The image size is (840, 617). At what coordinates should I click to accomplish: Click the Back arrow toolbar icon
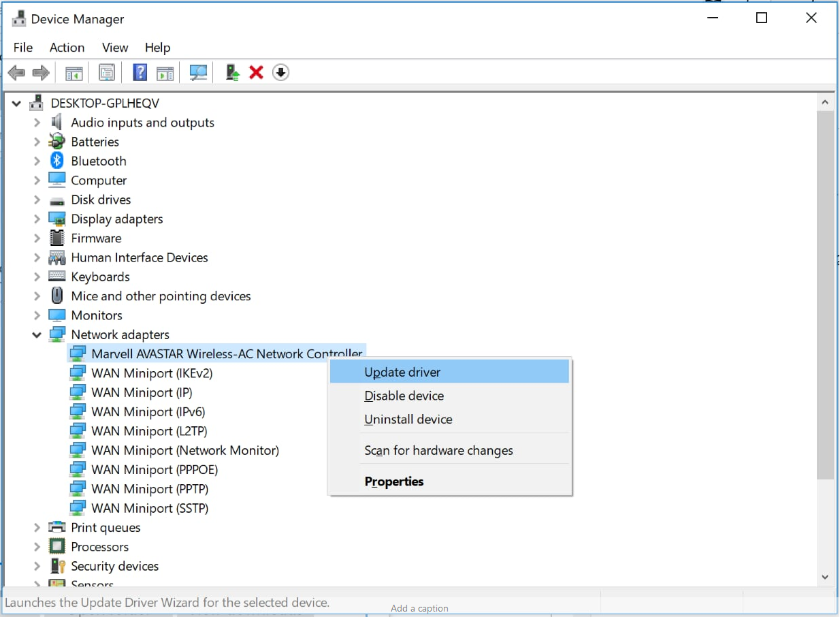16,72
